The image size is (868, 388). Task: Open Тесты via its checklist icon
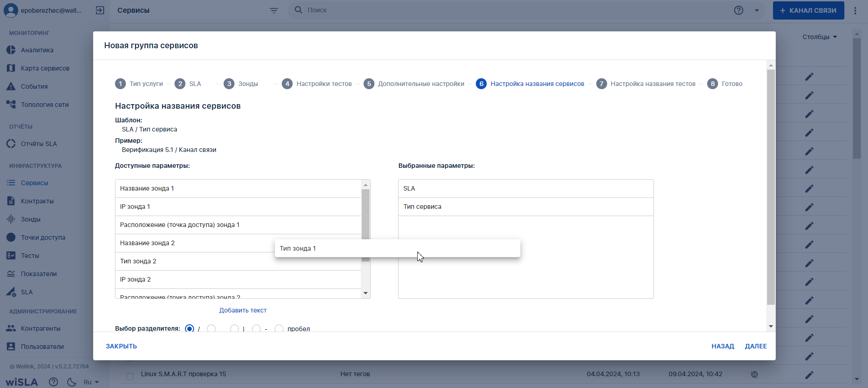coord(11,256)
